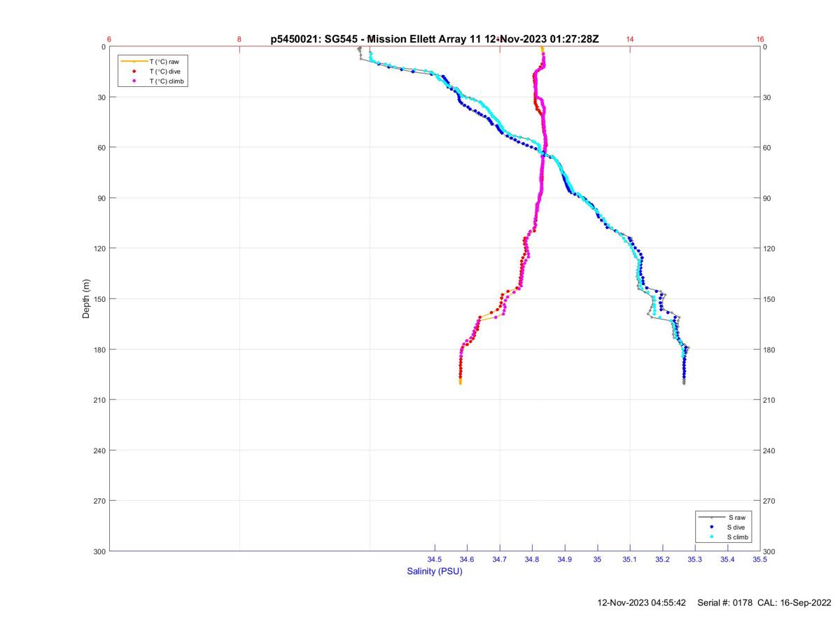The height and width of the screenshot is (620, 840).
Task: Click depth tick 270 on the left axis
Action: [99, 501]
